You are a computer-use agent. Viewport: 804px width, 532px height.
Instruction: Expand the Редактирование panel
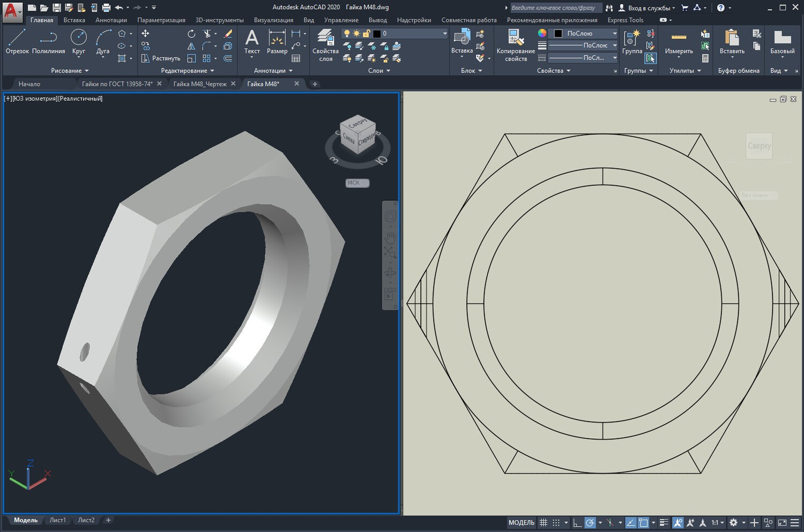(188, 71)
